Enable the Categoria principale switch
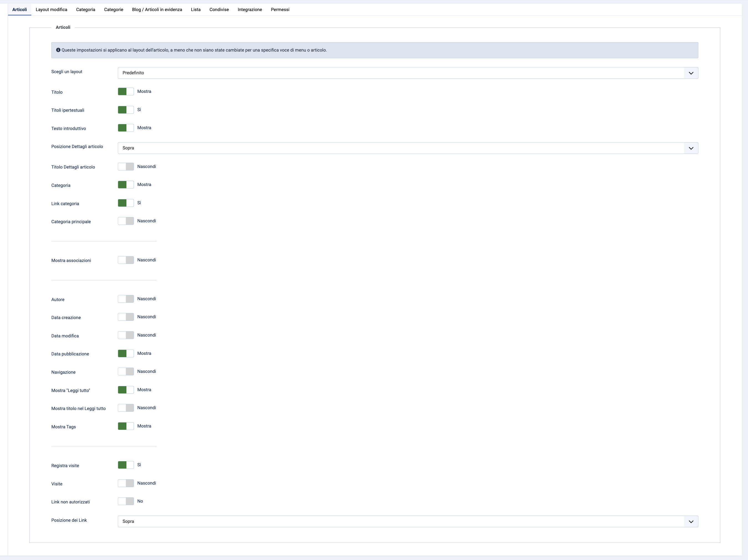Screen dimensions: 748x560 click(126, 221)
